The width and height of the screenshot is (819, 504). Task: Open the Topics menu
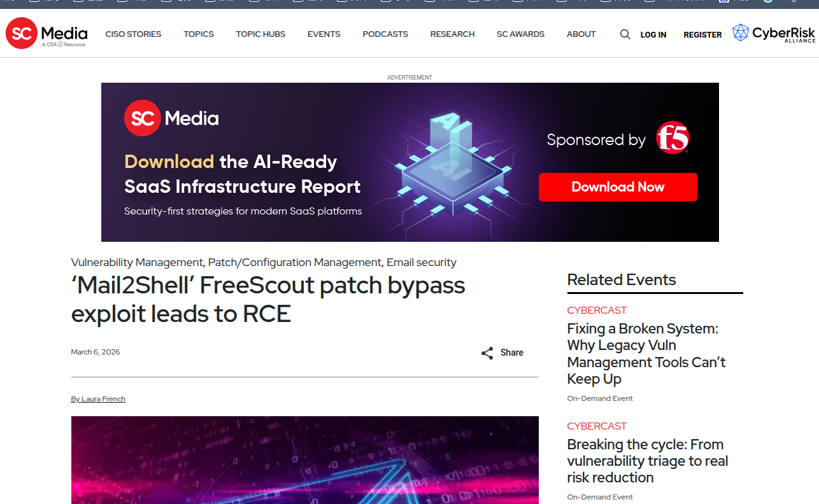(x=199, y=34)
